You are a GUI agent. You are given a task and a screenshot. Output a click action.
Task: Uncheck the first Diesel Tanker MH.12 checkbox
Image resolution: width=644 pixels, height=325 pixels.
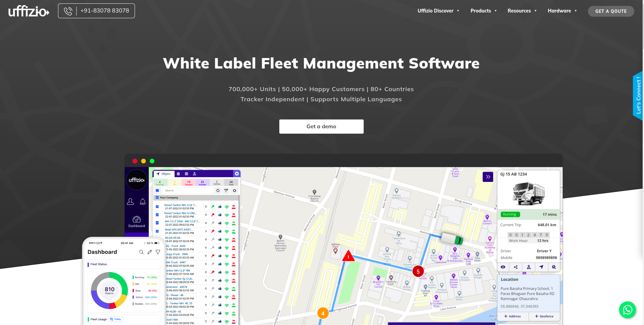[x=157, y=207]
